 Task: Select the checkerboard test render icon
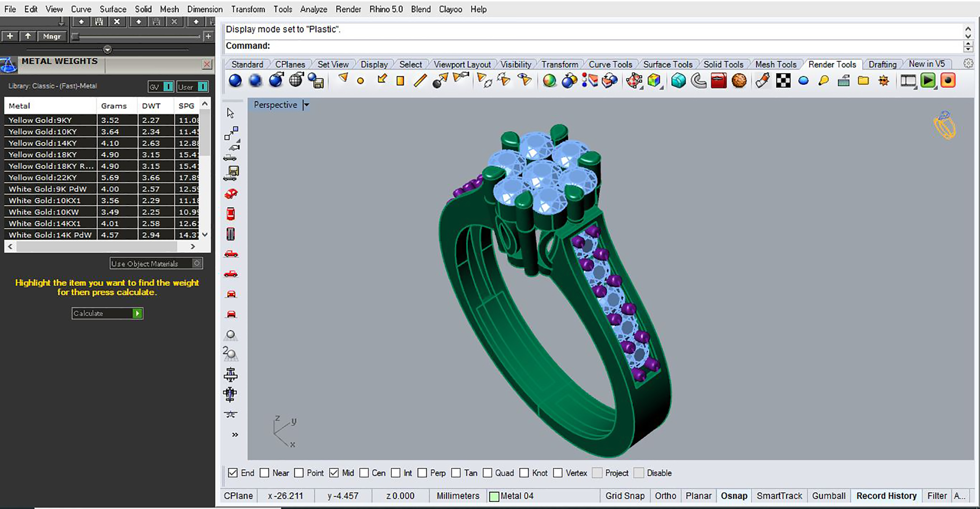[783, 81]
